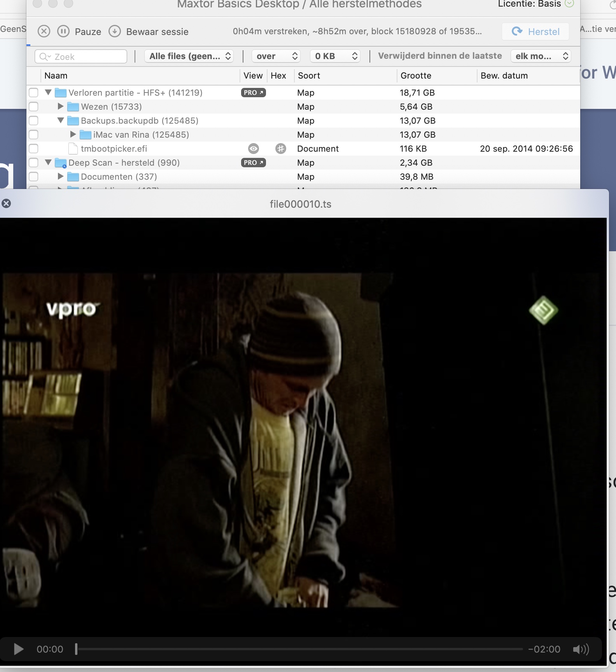Click the iMac van Rina folder icon

[x=86, y=135]
